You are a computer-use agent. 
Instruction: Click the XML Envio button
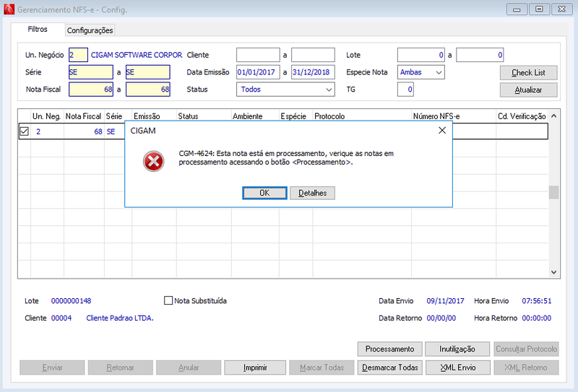(x=458, y=367)
